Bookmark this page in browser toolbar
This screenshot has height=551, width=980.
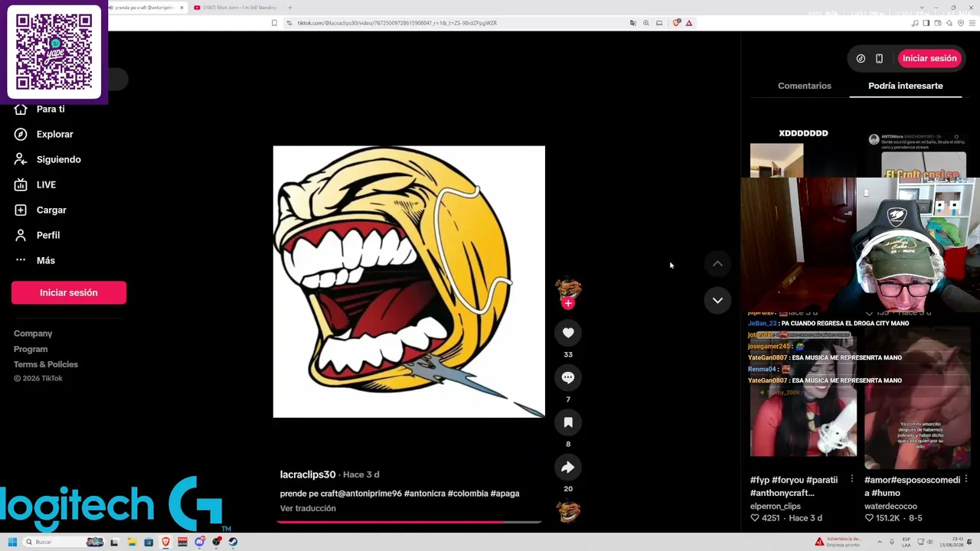coord(274,23)
